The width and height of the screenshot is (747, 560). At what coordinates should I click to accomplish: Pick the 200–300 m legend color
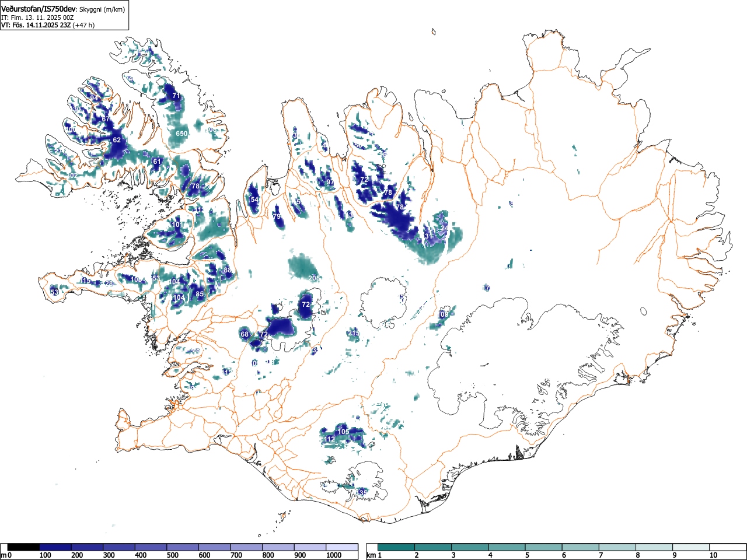pyautogui.click(x=87, y=547)
